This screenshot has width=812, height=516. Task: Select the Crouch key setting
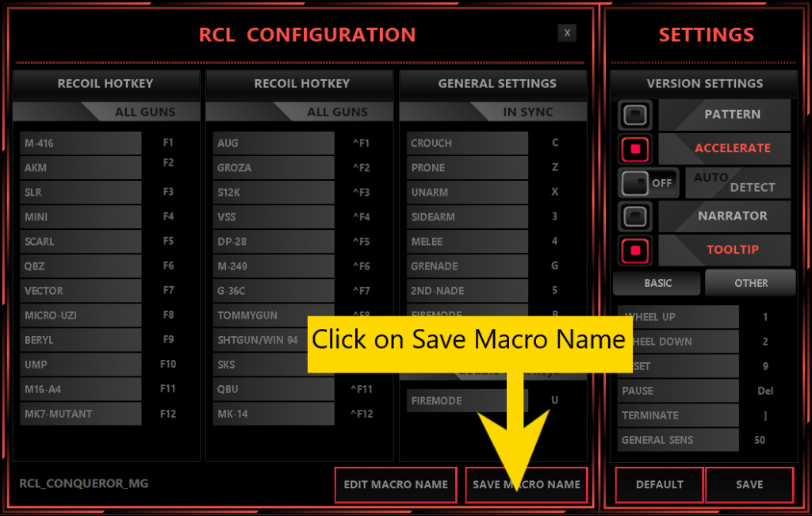coord(467,143)
